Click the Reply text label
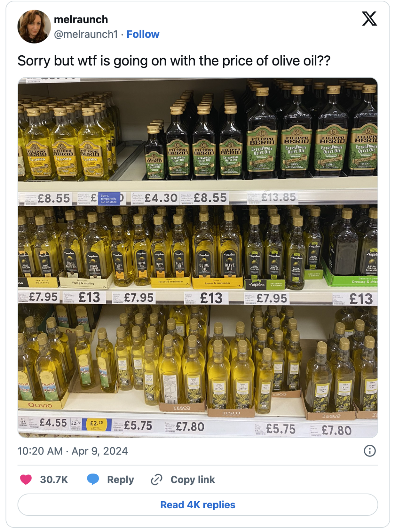 tap(120, 480)
